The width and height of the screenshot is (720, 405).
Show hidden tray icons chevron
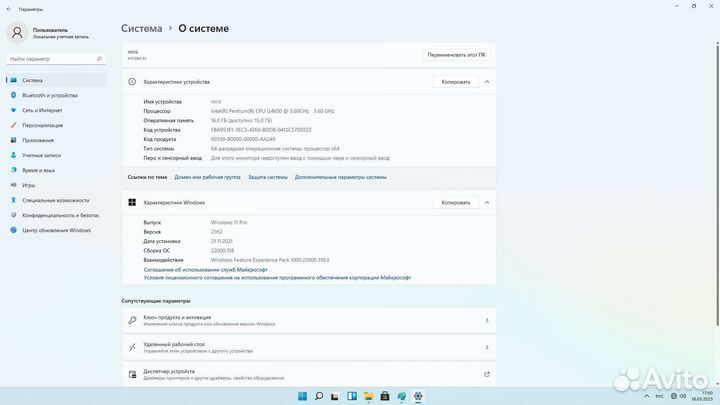pyautogui.click(x=647, y=396)
